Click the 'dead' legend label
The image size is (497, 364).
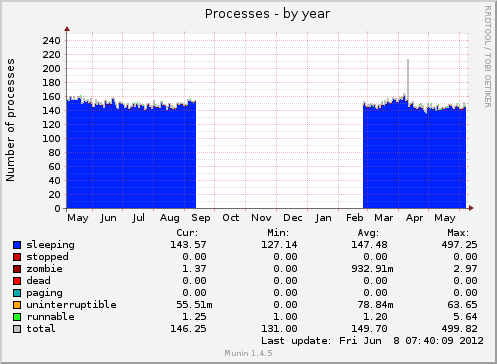tap(38, 281)
